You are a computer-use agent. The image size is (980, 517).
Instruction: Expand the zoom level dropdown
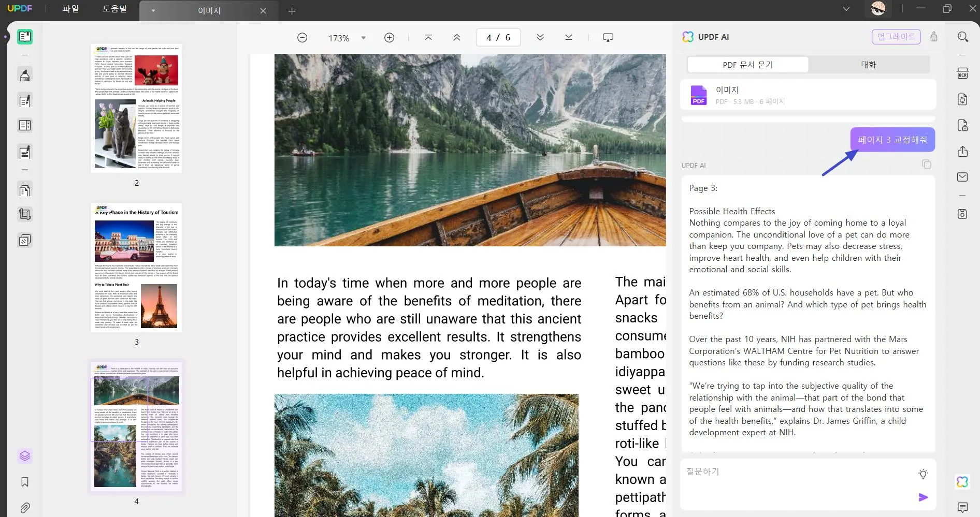pyautogui.click(x=364, y=38)
